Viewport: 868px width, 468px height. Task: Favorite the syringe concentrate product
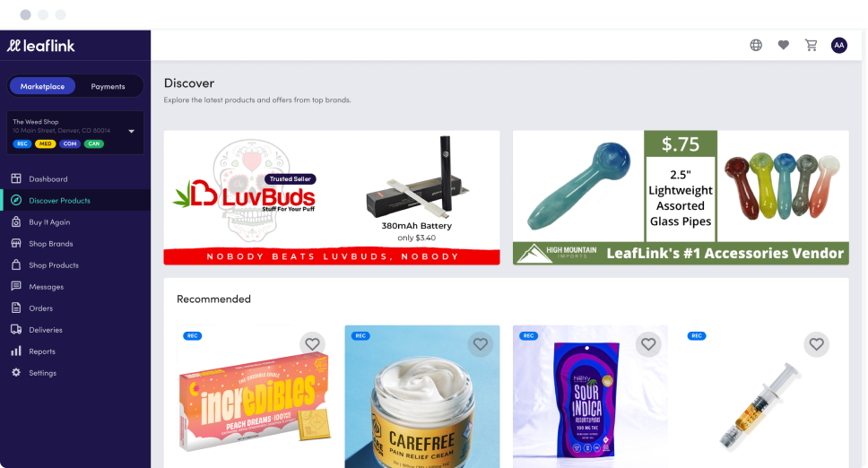[817, 344]
